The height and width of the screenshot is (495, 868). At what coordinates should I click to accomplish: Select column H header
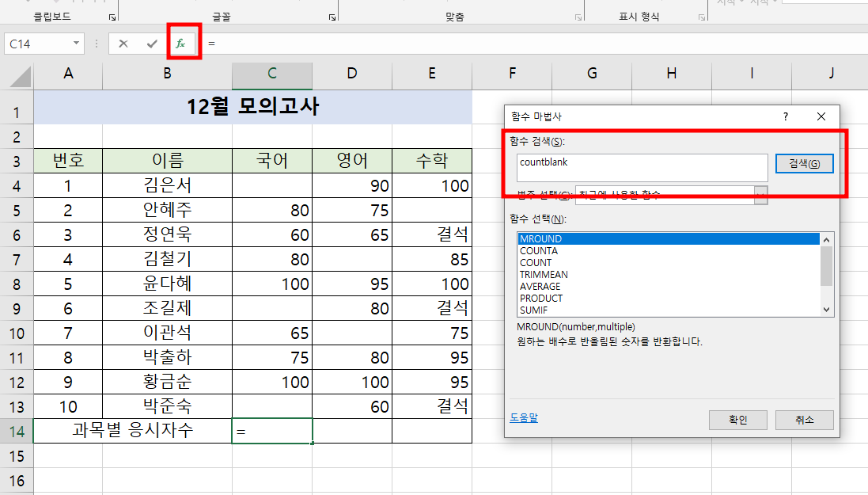[x=672, y=74]
